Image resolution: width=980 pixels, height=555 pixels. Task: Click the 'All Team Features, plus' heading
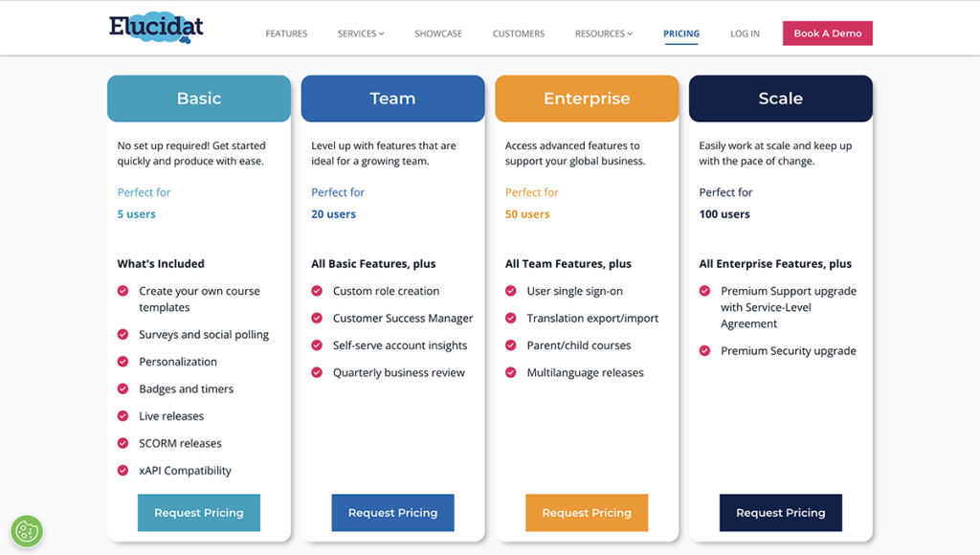568,264
